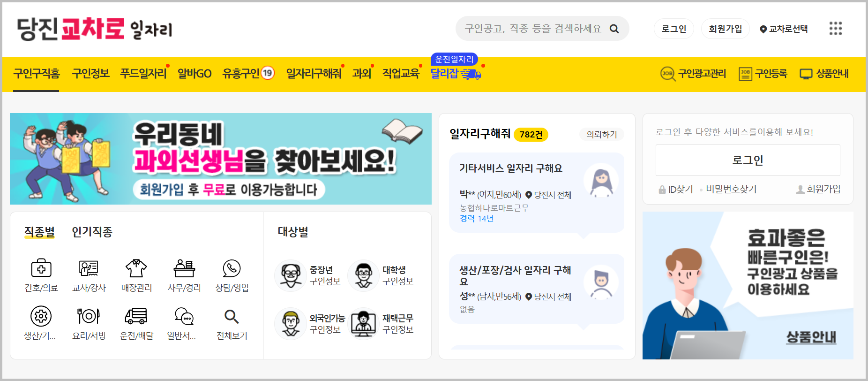The image size is (868, 381).
Task: Click the 운전일자리 badge
Action: tap(454, 59)
